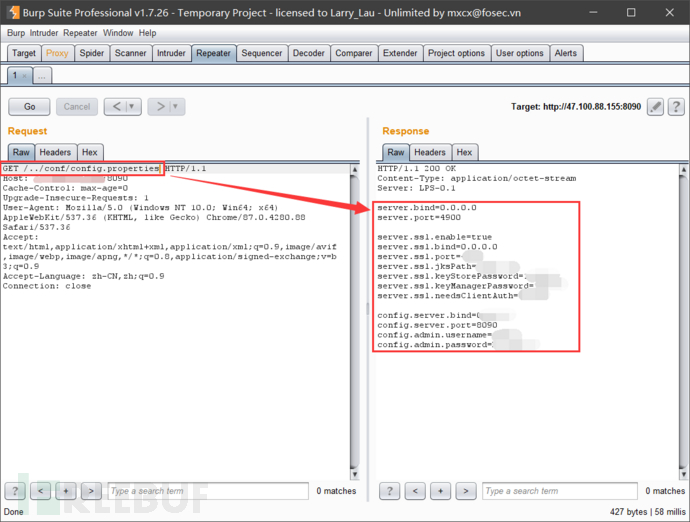Go to previous request search match
Viewport: 690px width, 522px height.
[40, 491]
